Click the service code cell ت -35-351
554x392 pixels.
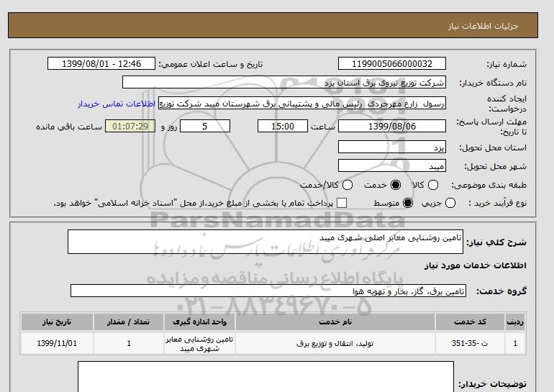pos(470,343)
